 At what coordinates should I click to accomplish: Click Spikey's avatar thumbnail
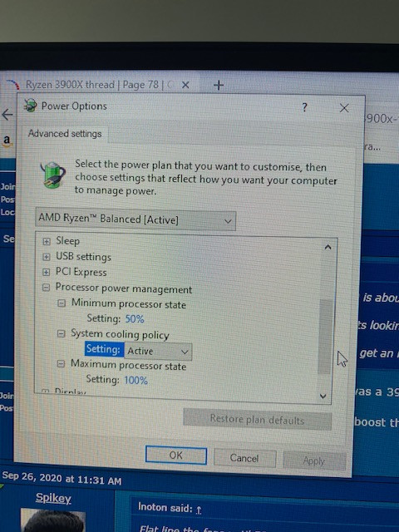coord(52,520)
